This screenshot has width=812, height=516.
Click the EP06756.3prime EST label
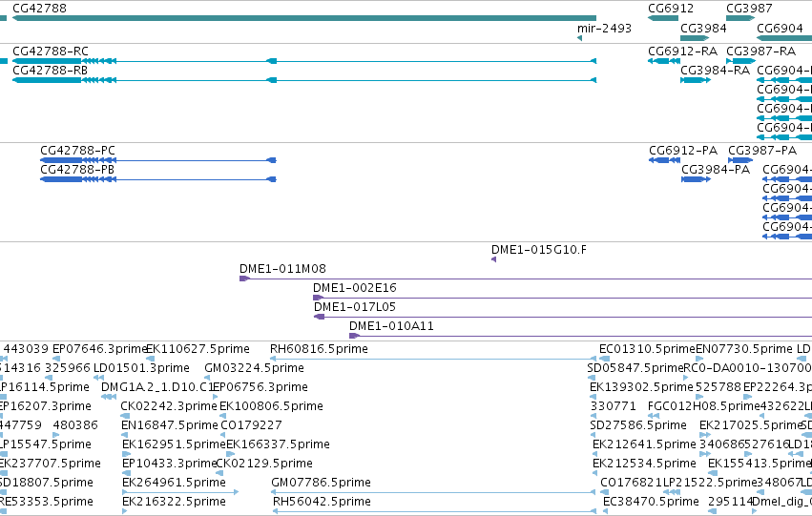[260, 387]
